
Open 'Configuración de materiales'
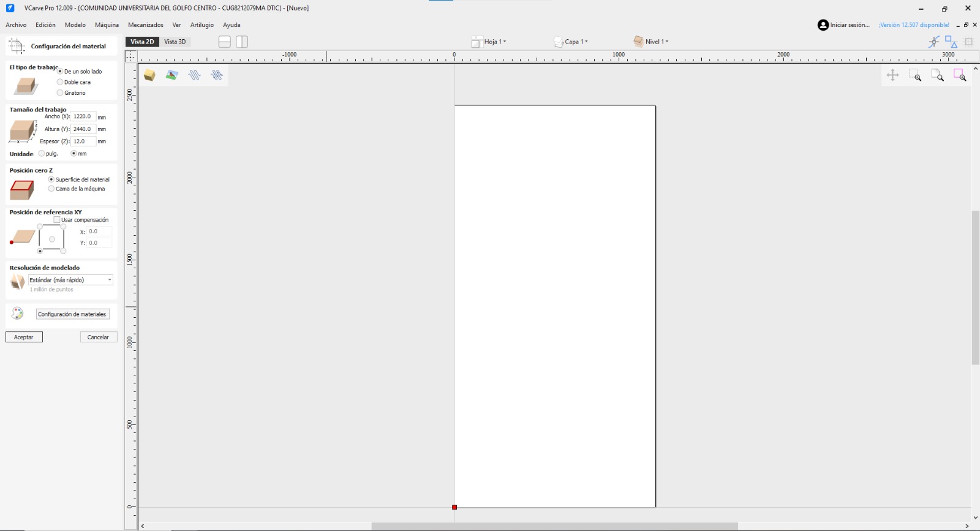[x=72, y=314]
